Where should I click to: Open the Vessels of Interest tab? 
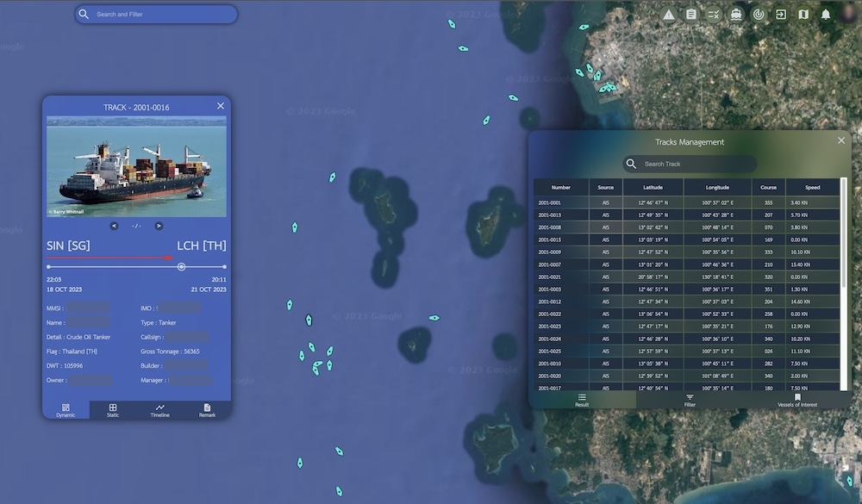pyautogui.click(x=796, y=400)
